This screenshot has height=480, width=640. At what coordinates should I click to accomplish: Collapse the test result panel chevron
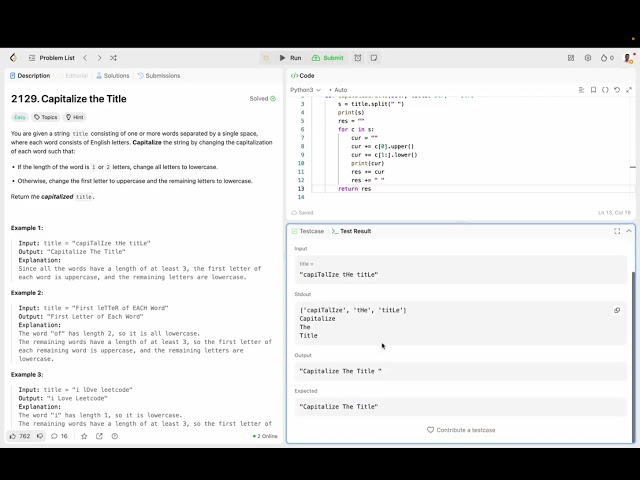pos(629,231)
